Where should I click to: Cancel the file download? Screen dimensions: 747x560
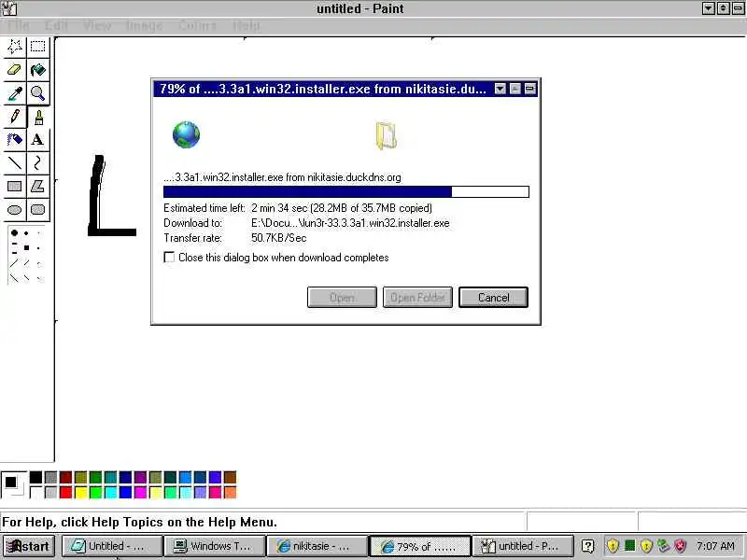(x=493, y=297)
